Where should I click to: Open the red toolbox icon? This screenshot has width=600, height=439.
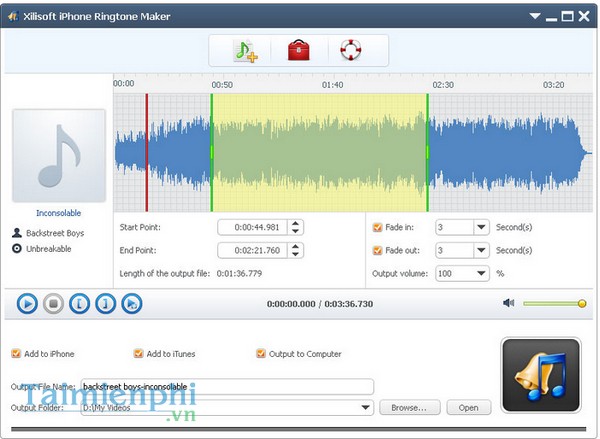298,50
